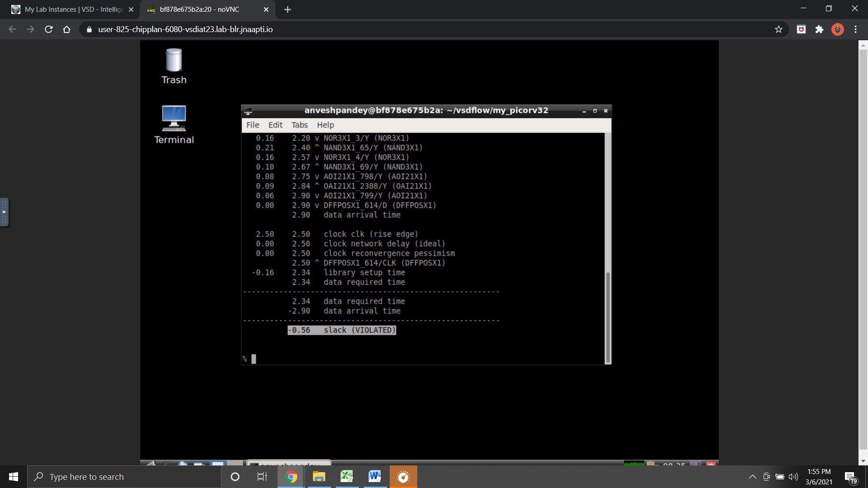Open a new browser tab
The image size is (868, 488).
tap(288, 9)
